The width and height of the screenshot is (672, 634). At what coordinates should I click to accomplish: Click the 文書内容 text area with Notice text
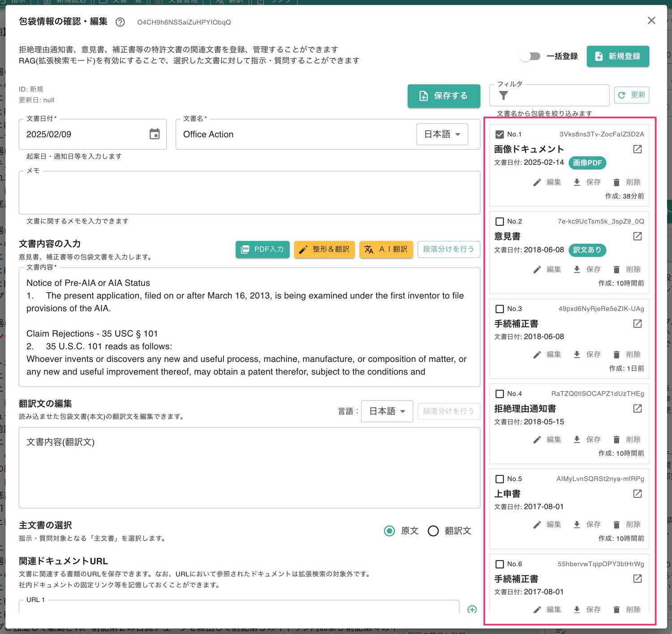click(250, 328)
